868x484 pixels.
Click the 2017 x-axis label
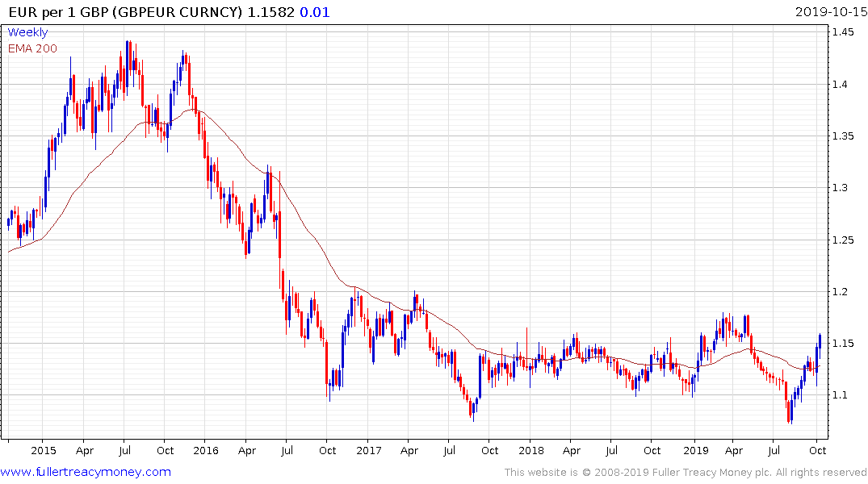[369, 450]
